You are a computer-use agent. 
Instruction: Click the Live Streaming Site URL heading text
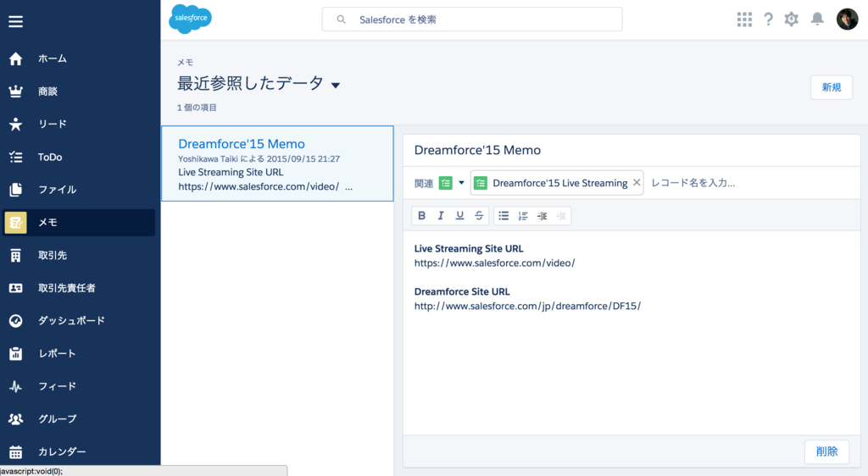coord(469,249)
